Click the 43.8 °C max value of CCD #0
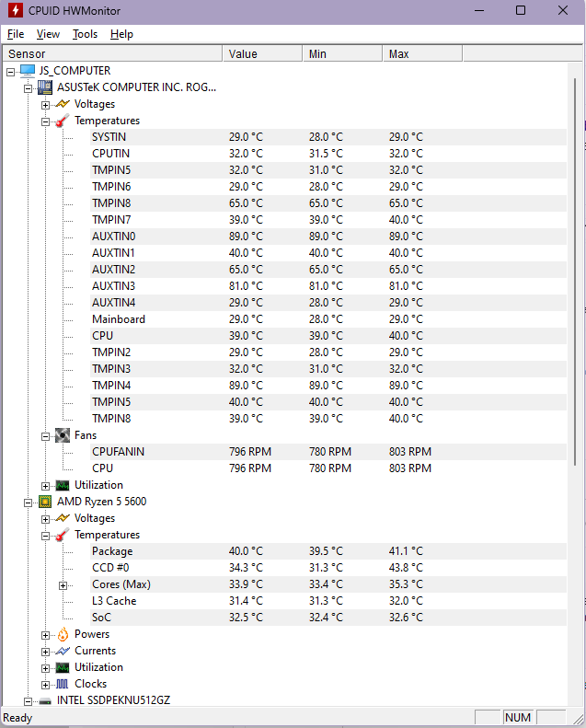This screenshot has width=586, height=728. tap(406, 568)
